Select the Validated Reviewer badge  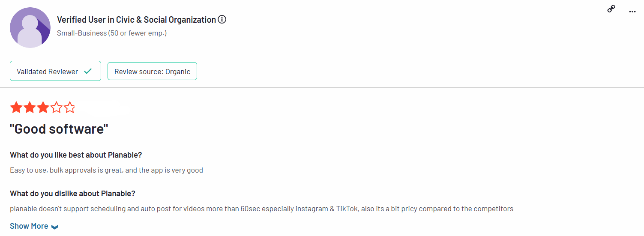55,71
